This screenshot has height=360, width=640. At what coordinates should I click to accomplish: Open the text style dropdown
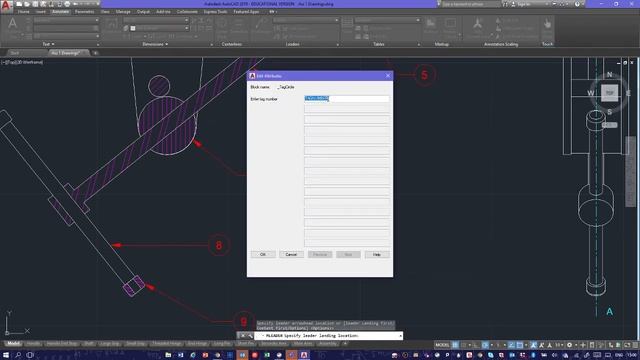(66, 20)
